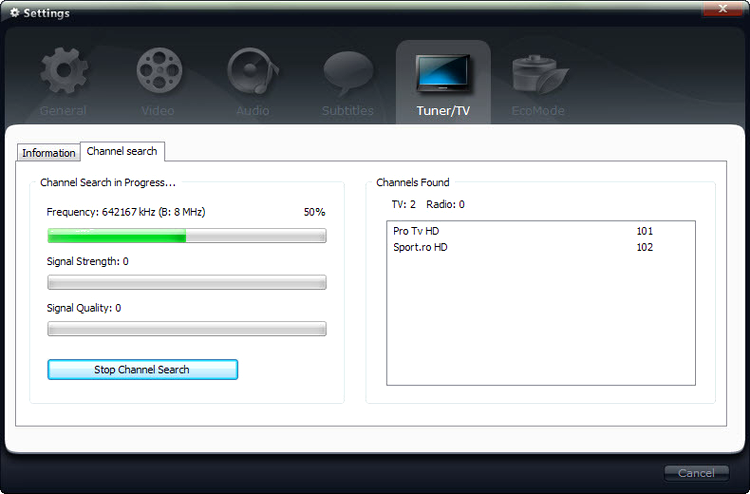Click the TV: 2 channel count label

pyautogui.click(x=403, y=204)
